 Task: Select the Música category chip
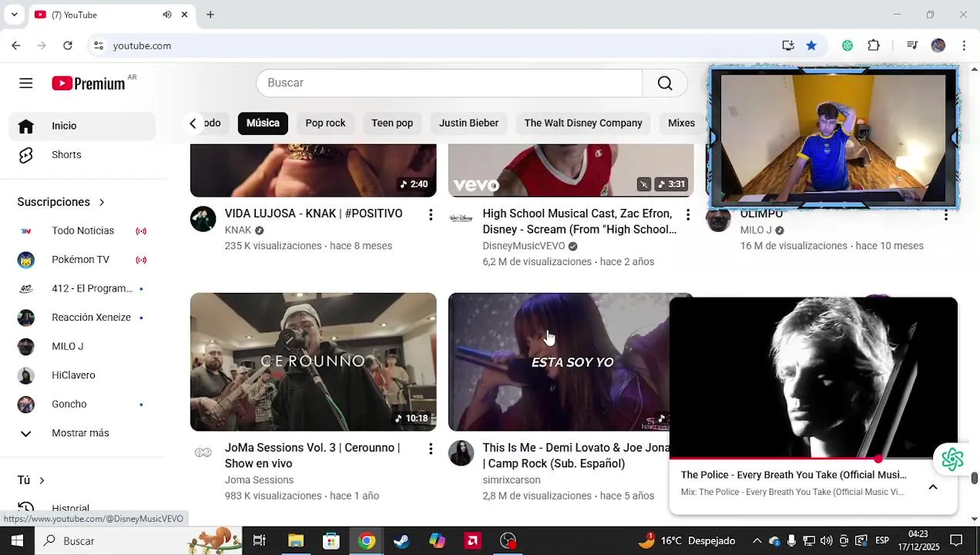263,123
